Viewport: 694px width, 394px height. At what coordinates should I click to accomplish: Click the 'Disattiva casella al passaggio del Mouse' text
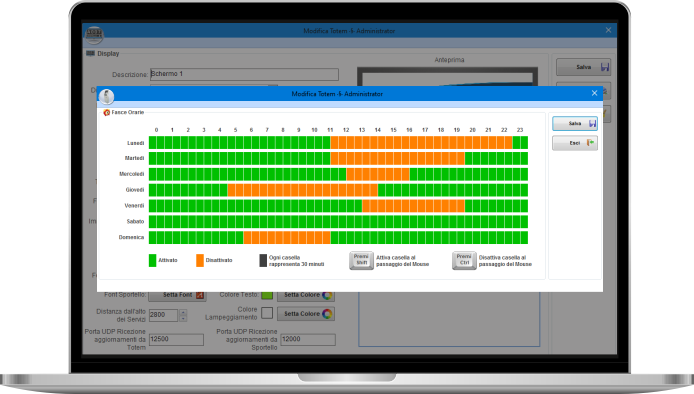pyautogui.click(x=505, y=261)
